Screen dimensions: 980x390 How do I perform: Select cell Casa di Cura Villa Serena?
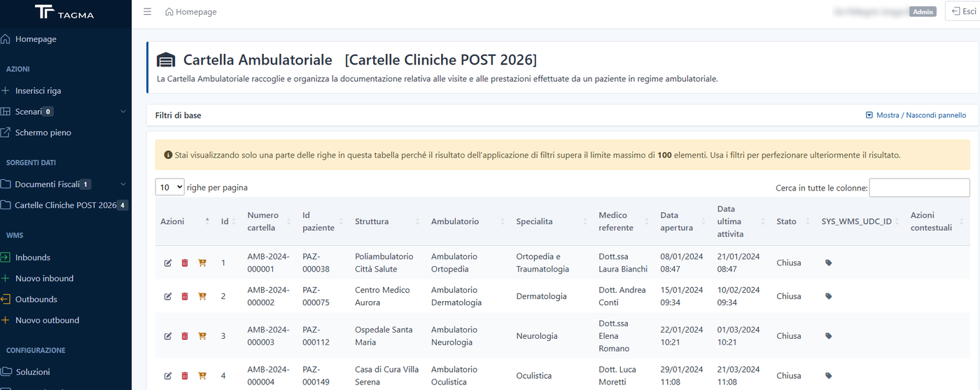[387, 376]
